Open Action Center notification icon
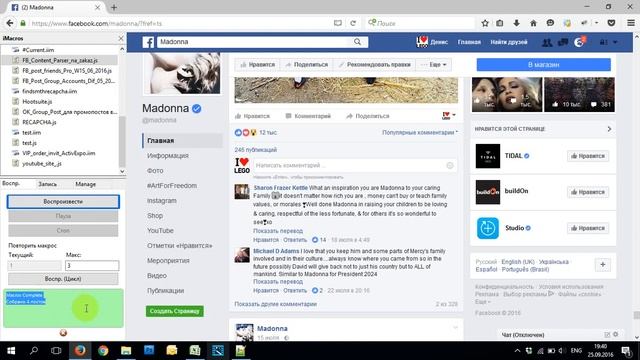640x360 pixels. 626,351
